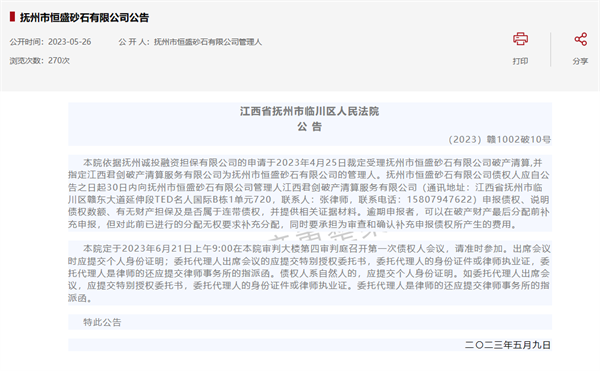Click the 分享 label under the share icon
Viewport: 600px width, 371px height.
(580, 61)
